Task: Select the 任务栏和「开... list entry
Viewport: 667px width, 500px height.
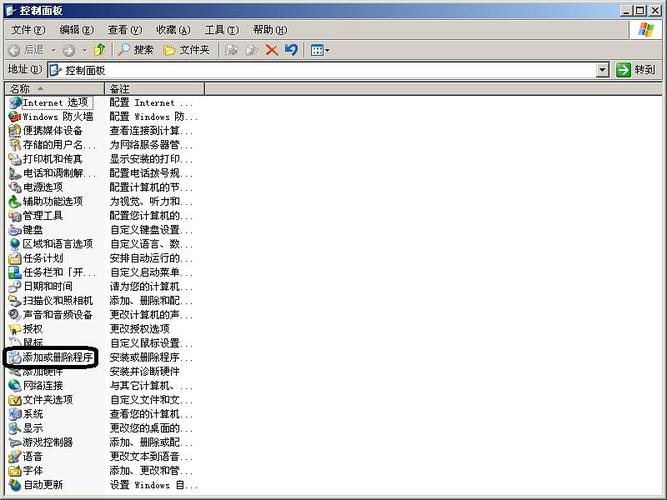Action: [52, 272]
